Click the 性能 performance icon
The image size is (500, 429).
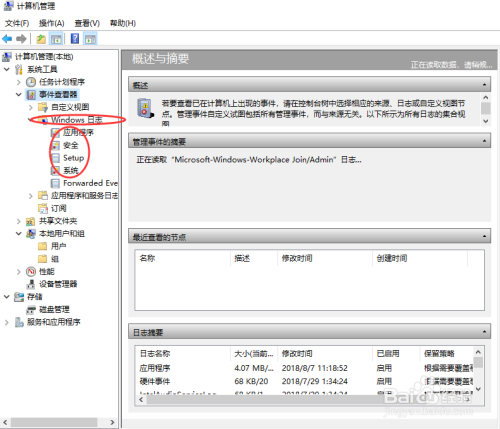pyautogui.click(x=31, y=272)
